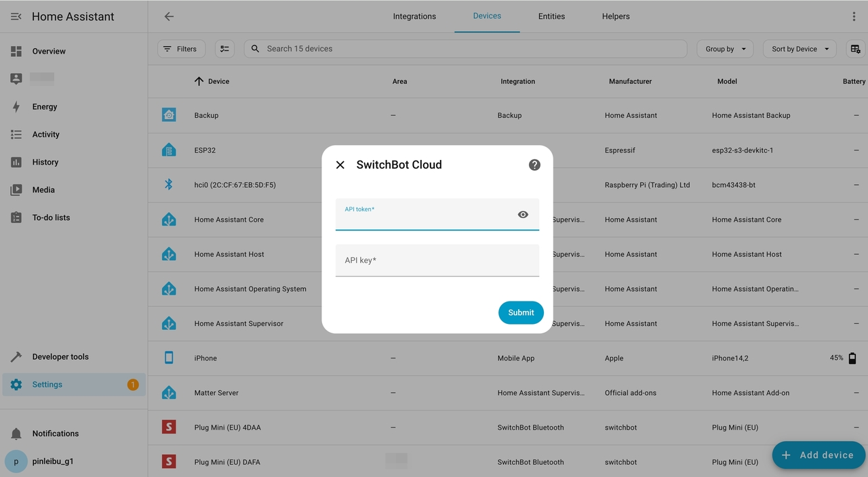Click the Official add-ons manufacturer cell
This screenshot has width=868, height=477.
632,392
